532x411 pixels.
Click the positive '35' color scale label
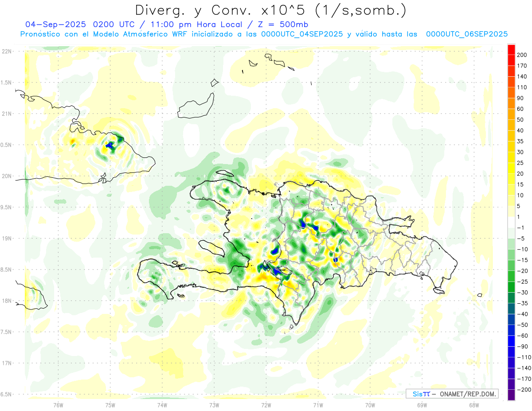click(520, 141)
